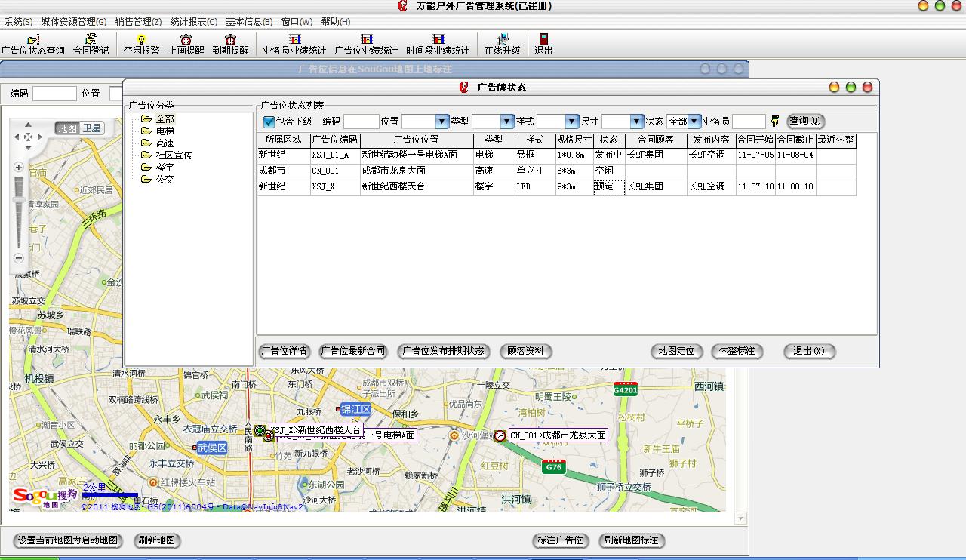Click CN_001 clock marker on map

(x=500, y=435)
